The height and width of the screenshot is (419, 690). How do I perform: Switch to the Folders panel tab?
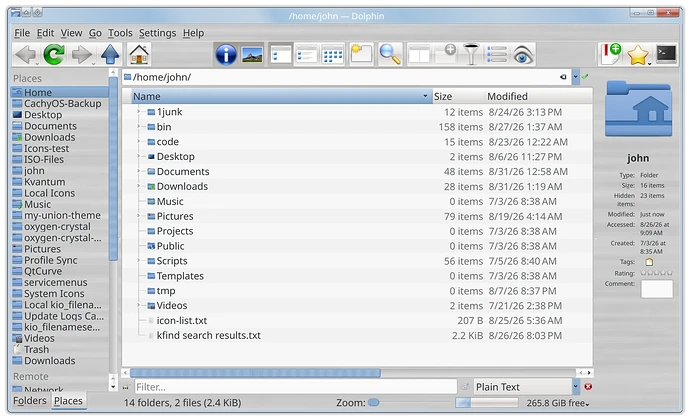[x=29, y=401]
